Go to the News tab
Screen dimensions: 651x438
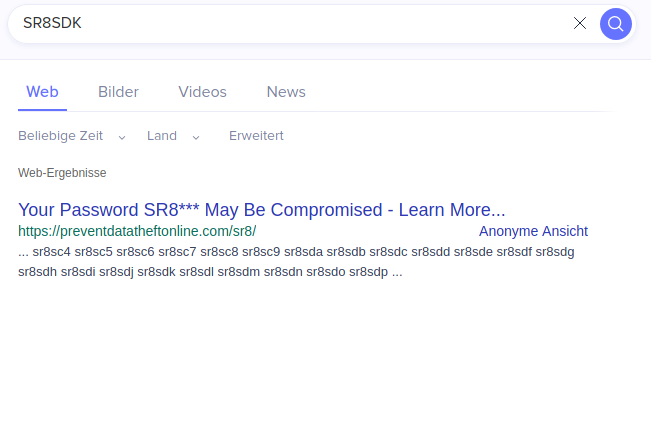coord(286,92)
